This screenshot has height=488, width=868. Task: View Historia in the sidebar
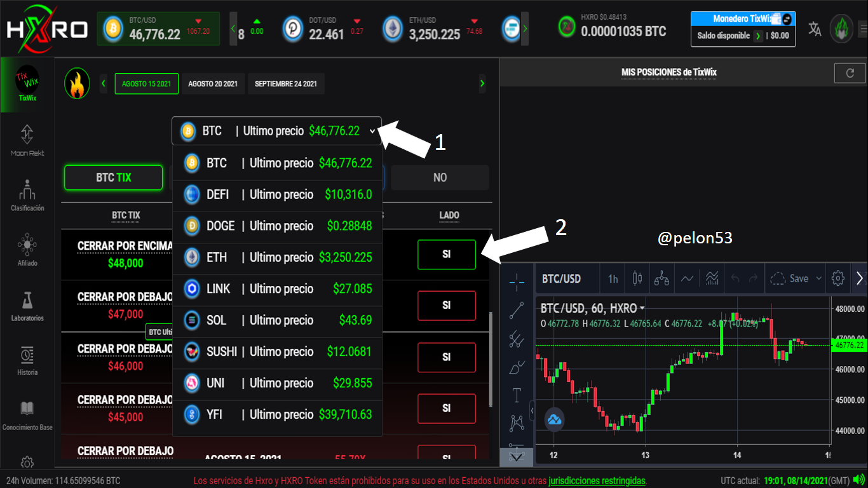(x=27, y=360)
